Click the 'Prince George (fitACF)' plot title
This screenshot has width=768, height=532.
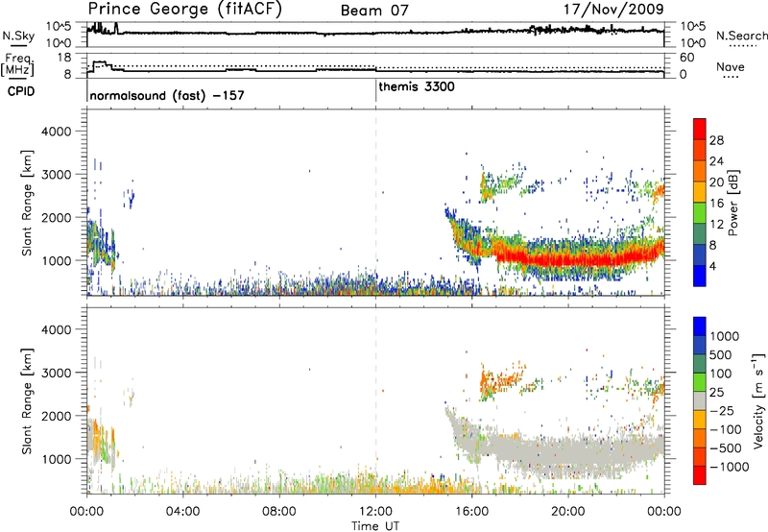184,10
